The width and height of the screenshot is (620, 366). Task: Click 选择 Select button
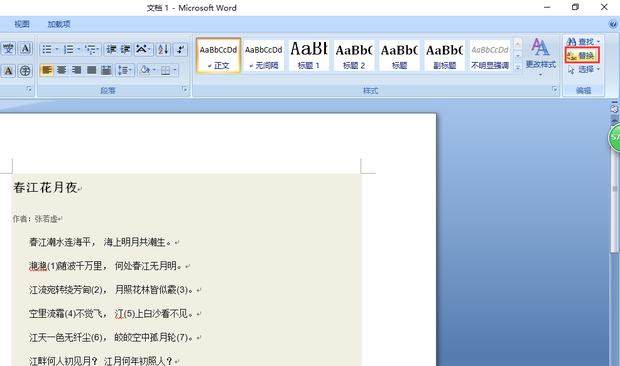coord(584,70)
